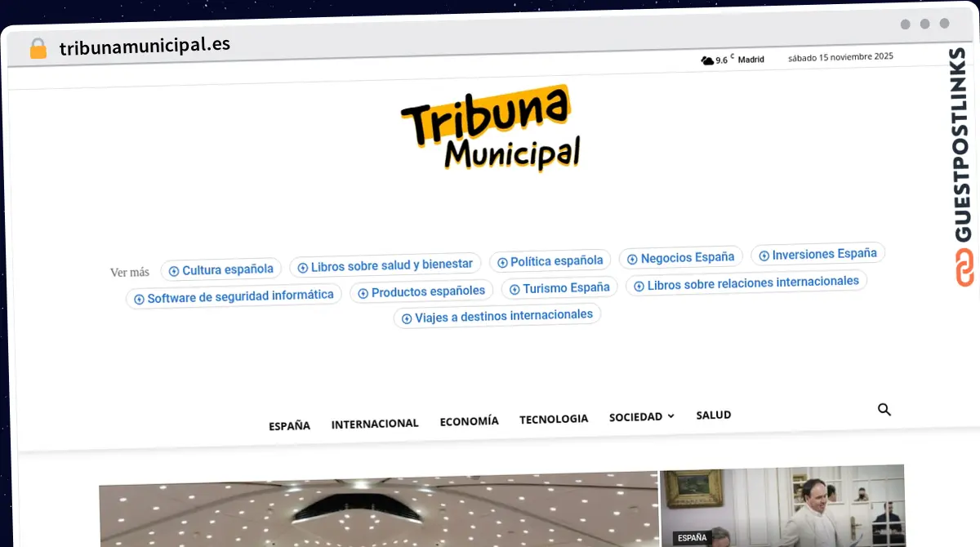Click plus icon beside Productos españoles
980x547 pixels.
pos(363,293)
